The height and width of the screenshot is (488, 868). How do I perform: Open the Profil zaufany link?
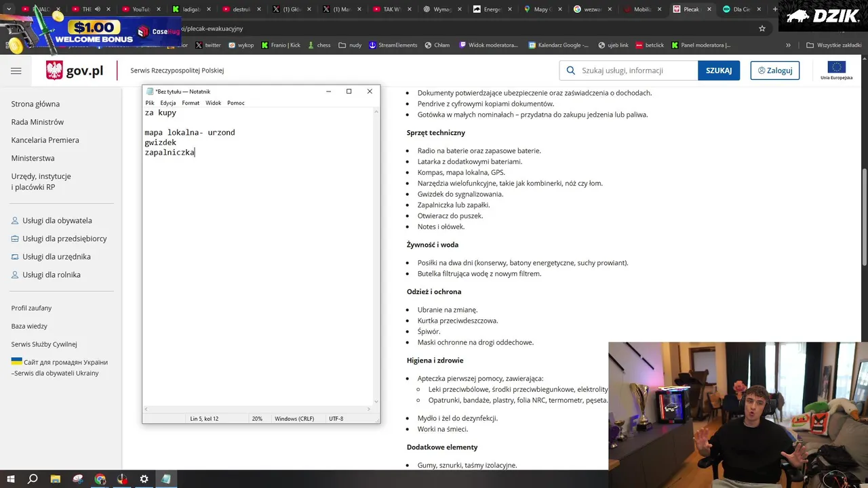31,308
